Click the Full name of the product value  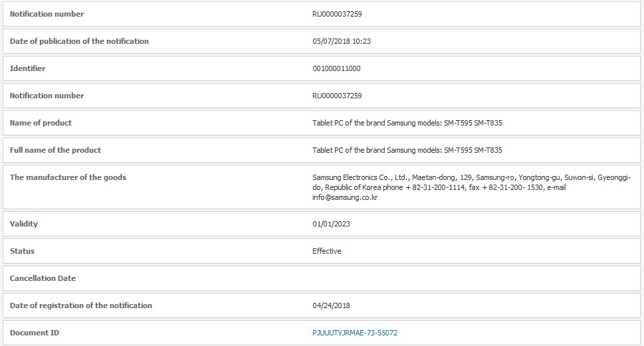tap(407, 150)
